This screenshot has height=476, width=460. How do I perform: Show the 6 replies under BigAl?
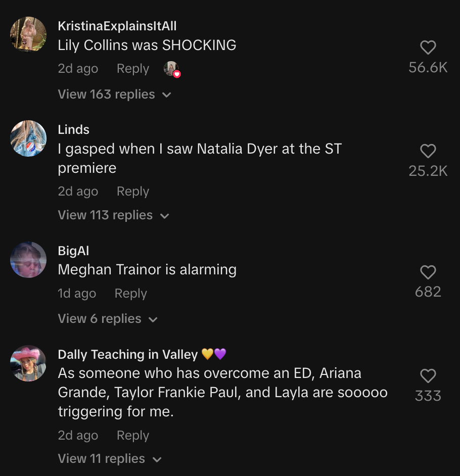(108, 319)
